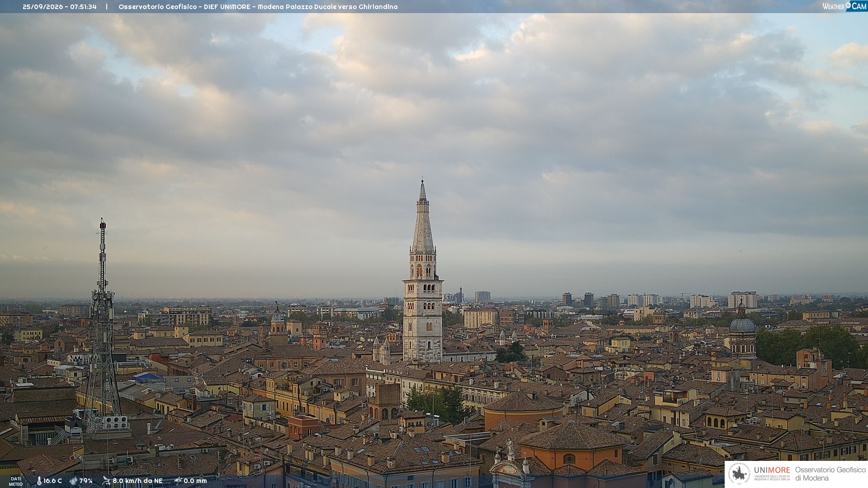The width and height of the screenshot is (868, 488).
Task: Click the thermometer temperature icon
Action: (39, 481)
